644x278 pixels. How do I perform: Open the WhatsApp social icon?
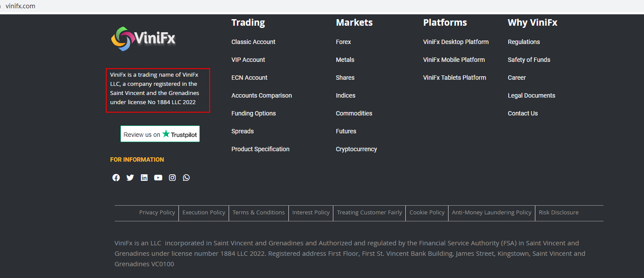coord(186,178)
